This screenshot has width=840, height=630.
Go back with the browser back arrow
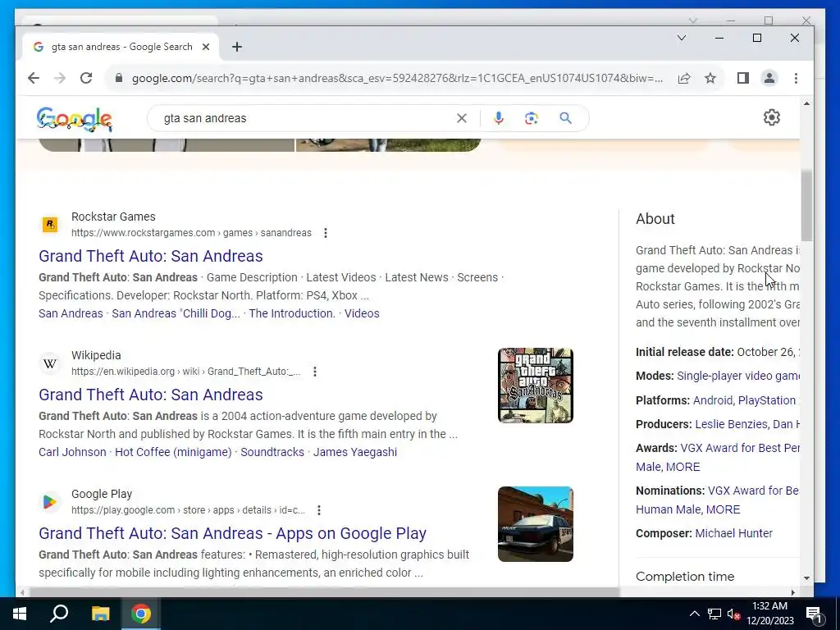(x=33, y=78)
